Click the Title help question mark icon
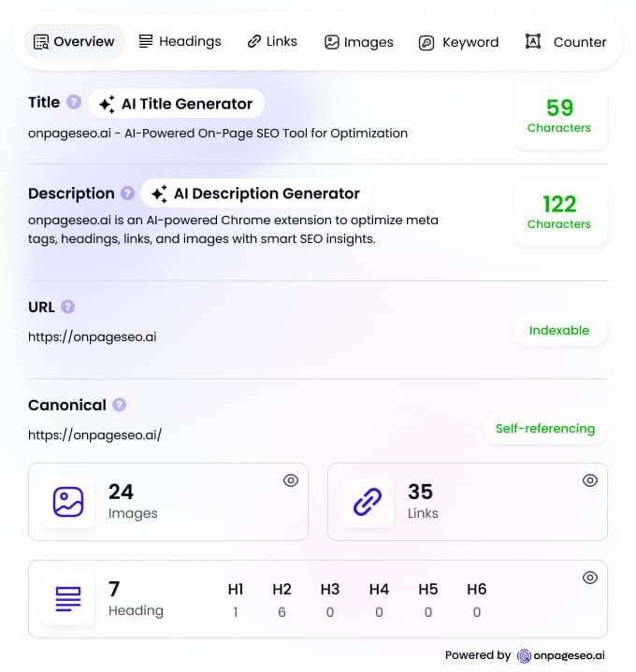 click(74, 103)
